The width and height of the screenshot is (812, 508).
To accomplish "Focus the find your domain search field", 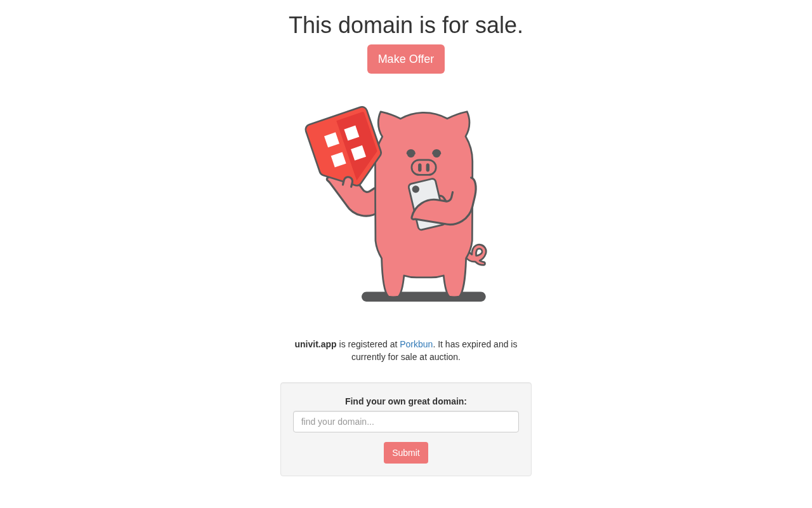I will 406,422.
